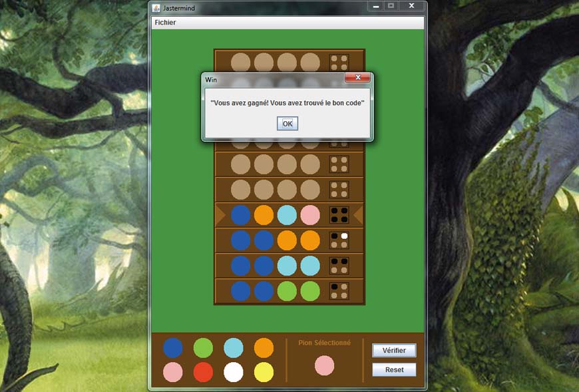Pick the dark blue peg from the palette
579x392 pixels.
tap(173, 348)
